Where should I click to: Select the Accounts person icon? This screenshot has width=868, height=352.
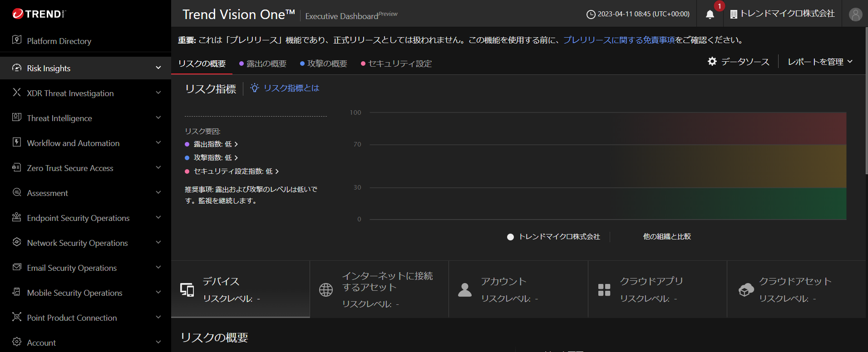tap(465, 289)
